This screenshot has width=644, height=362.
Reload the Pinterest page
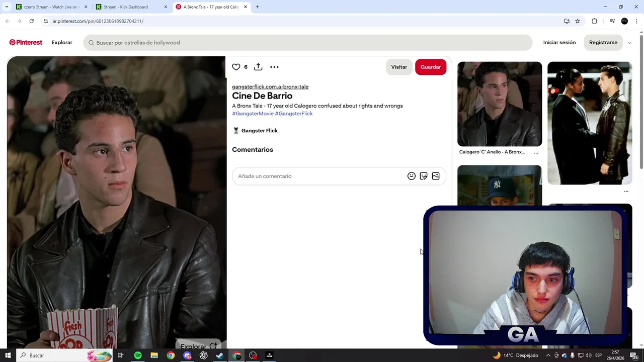31,21
